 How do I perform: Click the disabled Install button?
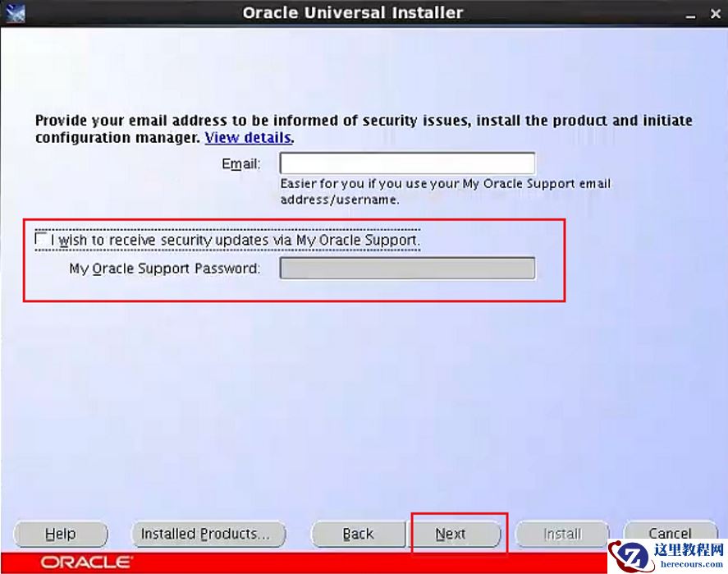[561, 534]
